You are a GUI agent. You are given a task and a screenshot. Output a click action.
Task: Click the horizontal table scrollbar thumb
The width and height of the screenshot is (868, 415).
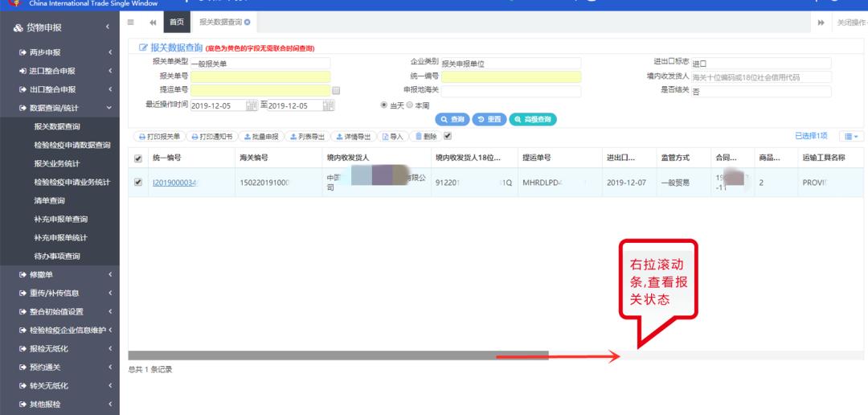[338, 355]
